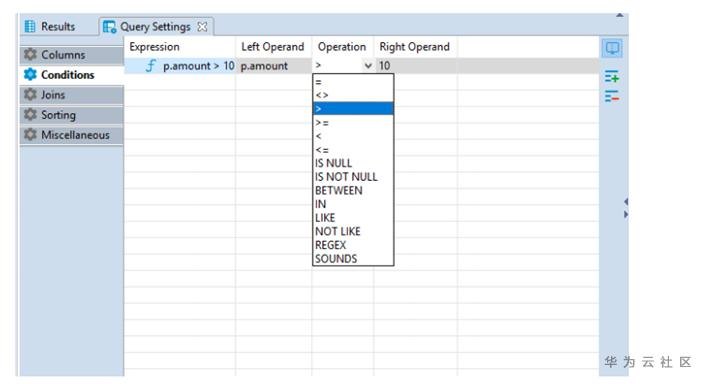Click the Joins gear icon
The width and height of the screenshot is (702, 384).
(30, 94)
